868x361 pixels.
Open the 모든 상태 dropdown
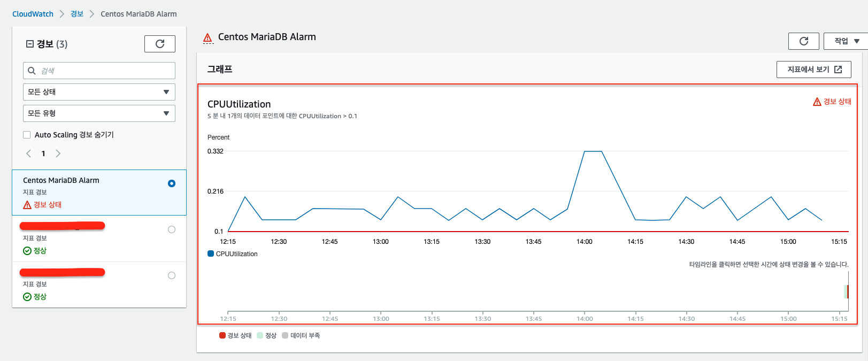(99, 92)
